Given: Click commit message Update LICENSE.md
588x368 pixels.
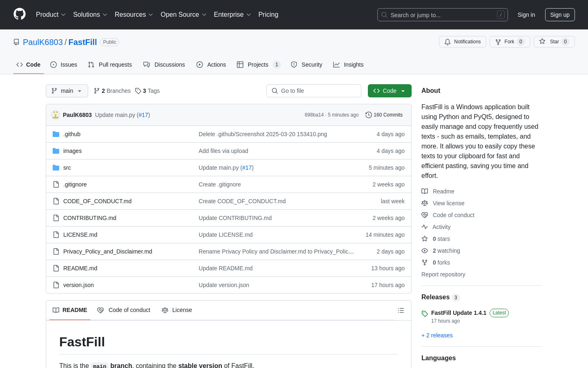Looking at the screenshot, I should pos(226,235).
